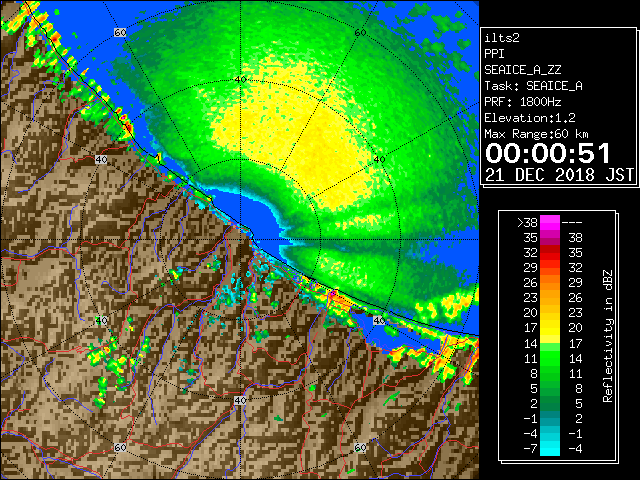Click the Max Range:60 km text

(x=536, y=134)
